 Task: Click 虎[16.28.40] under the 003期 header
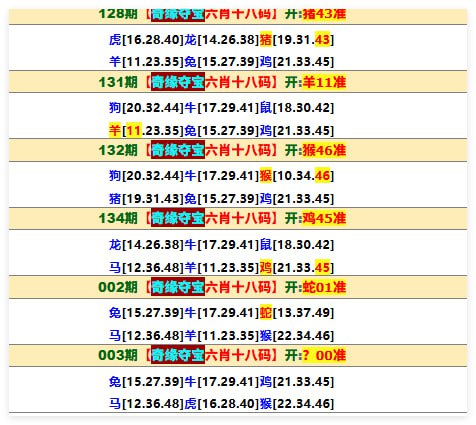pos(222,404)
